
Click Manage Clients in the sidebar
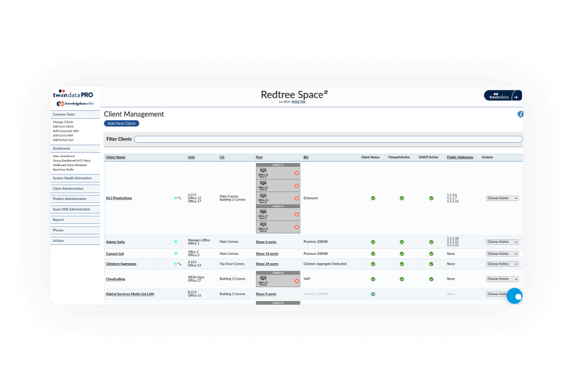(63, 122)
